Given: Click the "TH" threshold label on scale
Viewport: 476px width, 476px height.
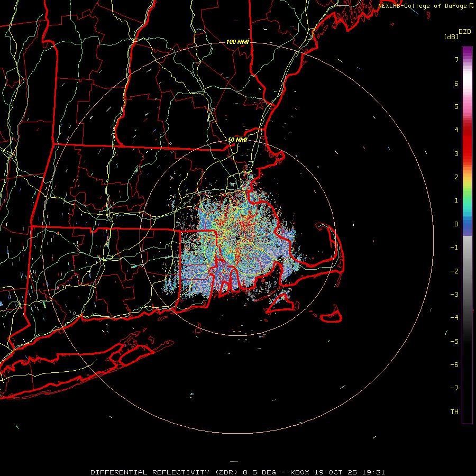Looking at the screenshot, I should [x=454, y=412].
